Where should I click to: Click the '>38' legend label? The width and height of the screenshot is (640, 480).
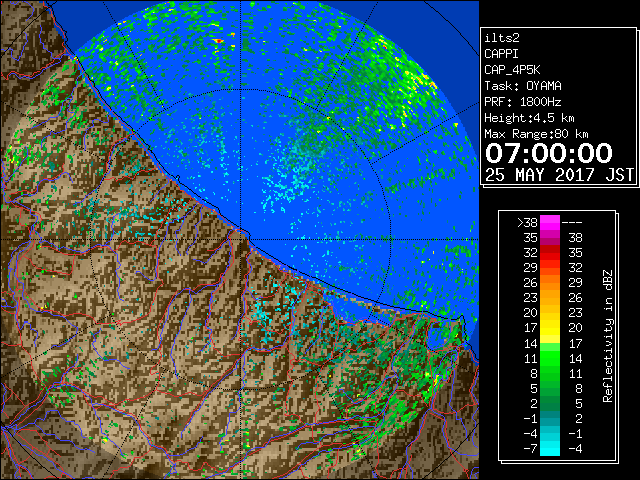(x=527, y=223)
